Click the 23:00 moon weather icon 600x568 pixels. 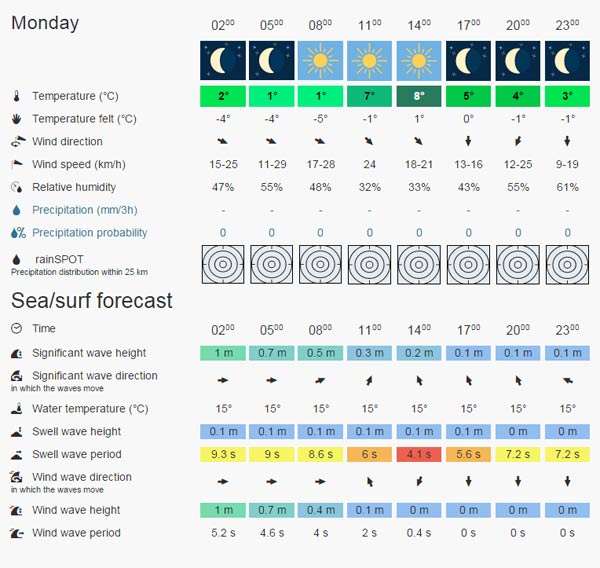point(567,60)
